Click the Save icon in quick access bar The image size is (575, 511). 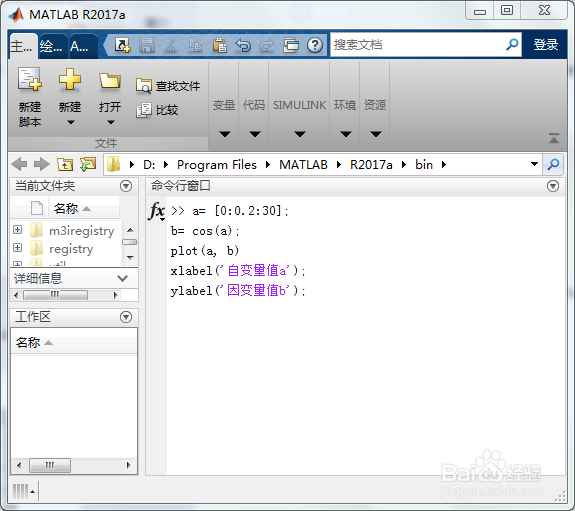(x=147, y=45)
